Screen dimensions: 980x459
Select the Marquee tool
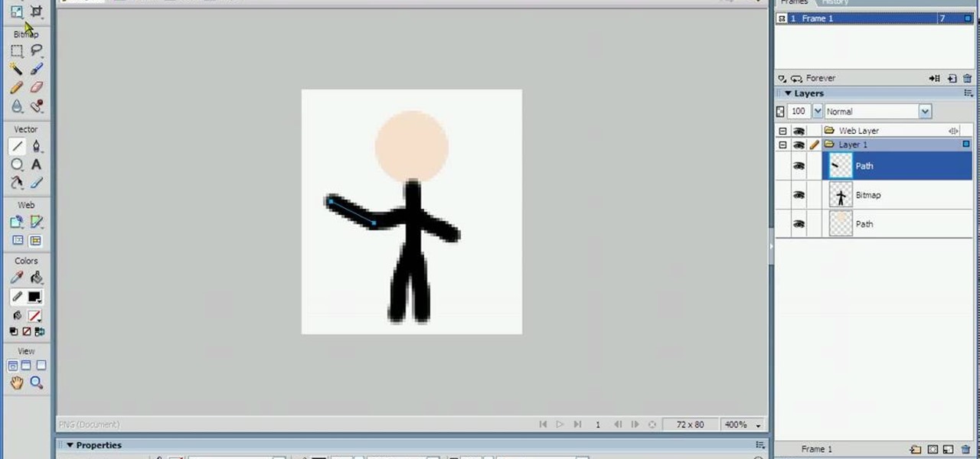tap(17, 50)
